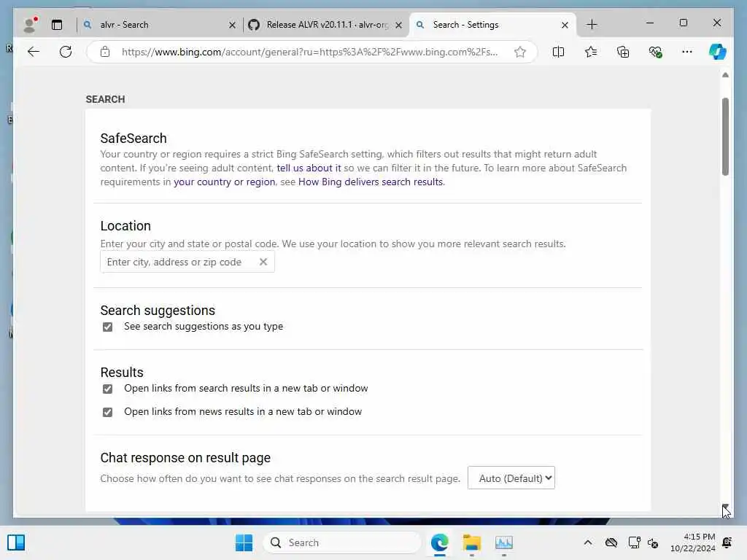
Task: Open the browser profile icon
Action: (x=31, y=25)
